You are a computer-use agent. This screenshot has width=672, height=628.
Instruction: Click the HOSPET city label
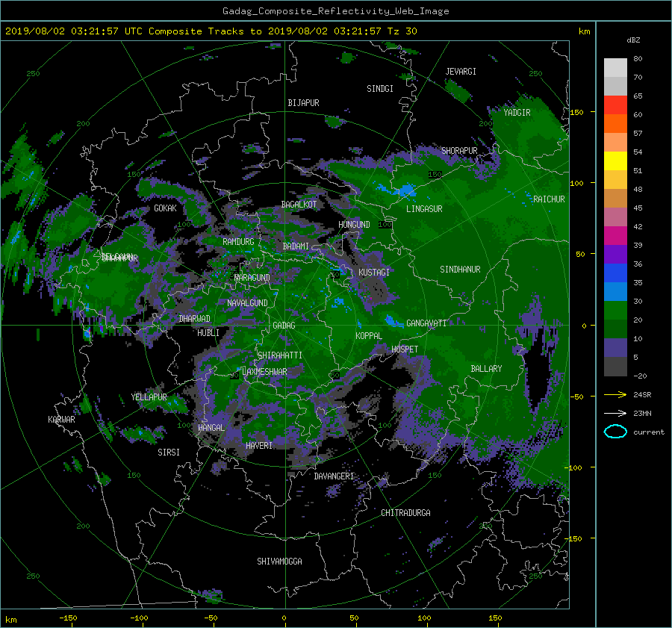point(405,349)
